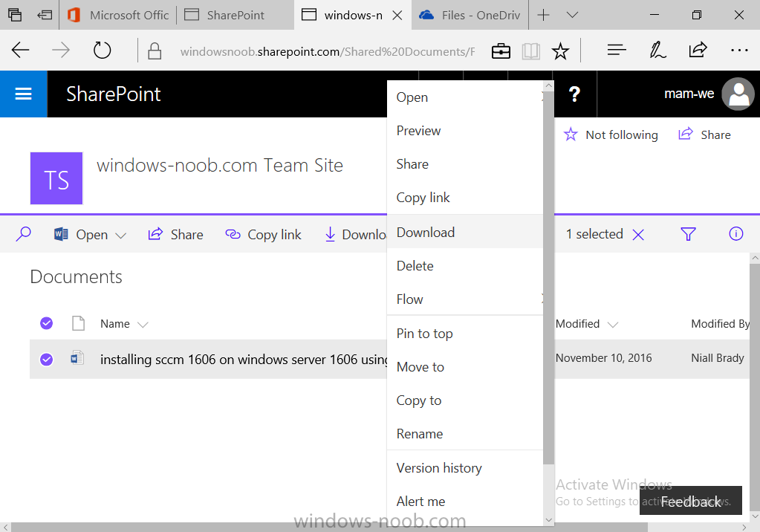Click Copy link in the command bar
This screenshot has width=760, height=532.
263,234
